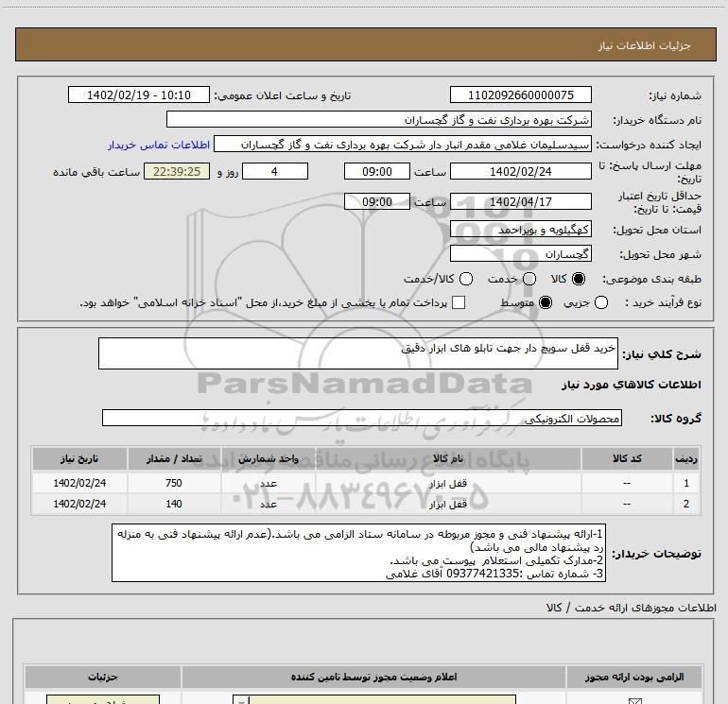728x704 pixels.
Task: Click buyer notes text area
Action: point(358,553)
